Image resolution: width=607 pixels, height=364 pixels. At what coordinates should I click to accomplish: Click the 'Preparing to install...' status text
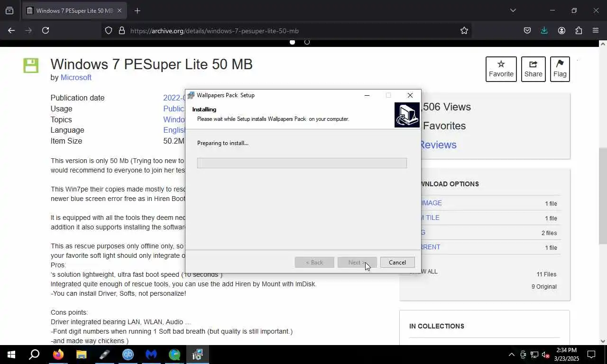[223, 143]
